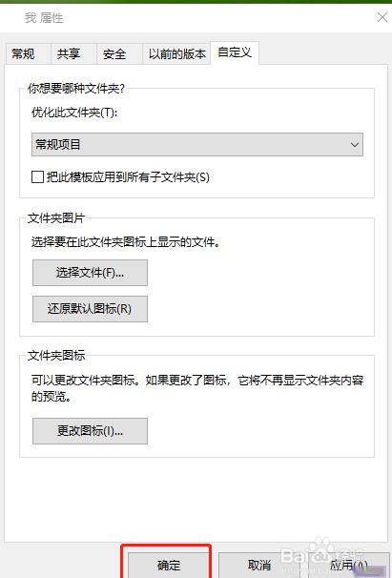392x578 pixels.
Task: Click 选择文件(F)... button
Action: point(90,273)
